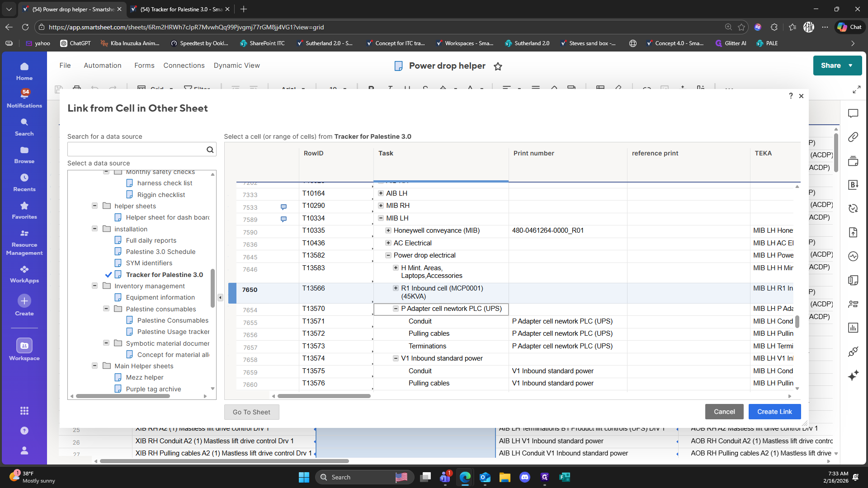Collapse the V1 Inbound standard power row

pos(396,358)
